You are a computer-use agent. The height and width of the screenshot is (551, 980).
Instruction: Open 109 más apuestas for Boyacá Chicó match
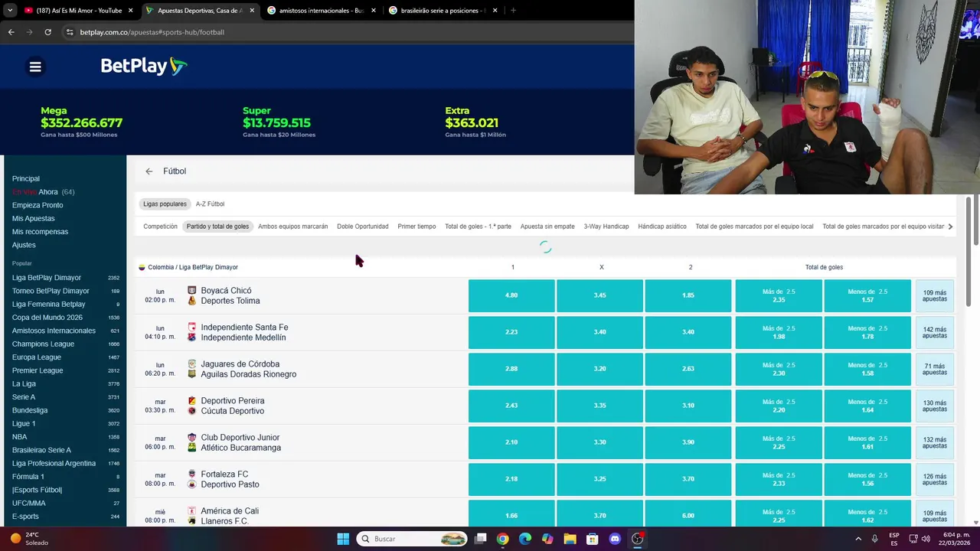[934, 295]
